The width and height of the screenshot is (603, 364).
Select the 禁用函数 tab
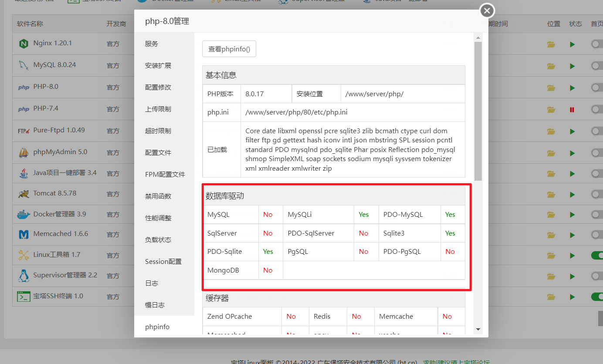tap(164, 196)
